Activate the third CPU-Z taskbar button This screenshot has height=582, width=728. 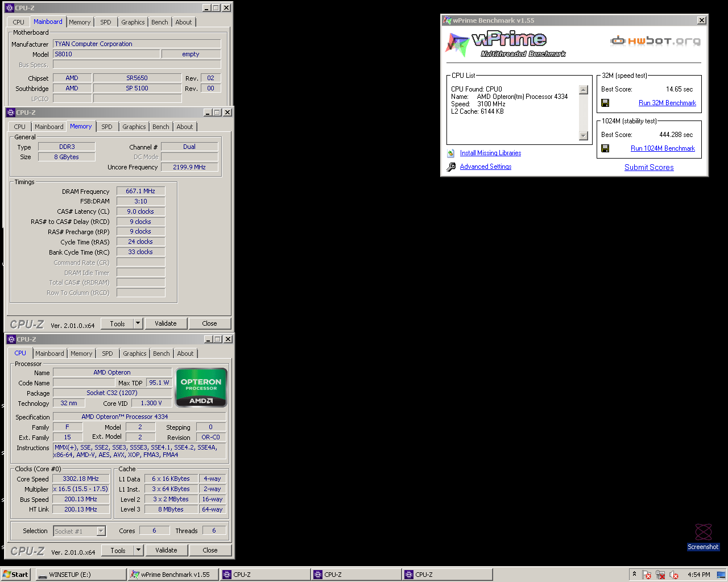tap(447, 575)
